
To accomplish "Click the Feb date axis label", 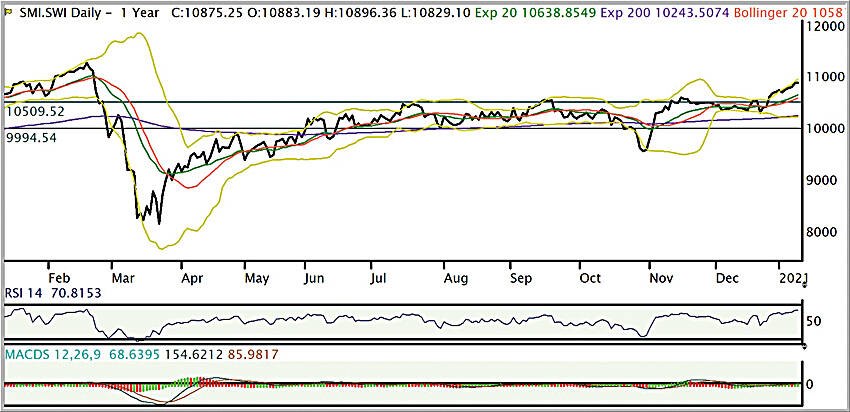I will click(x=59, y=278).
